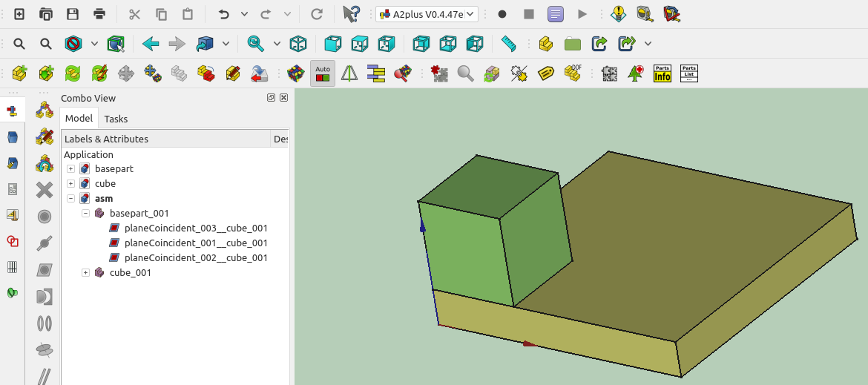868x385 pixels.
Task: Expand the basepart tree node
Action: [x=71, y=169]
